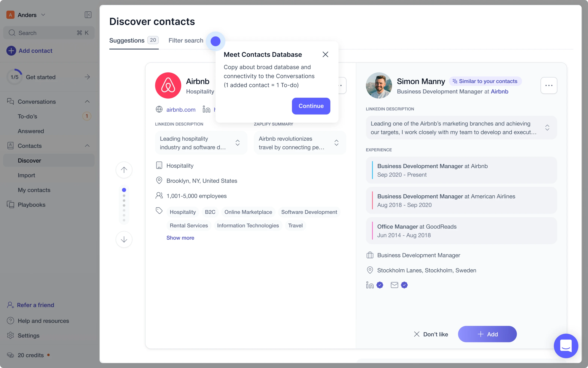Click the 1/5 Get started progress indicator

click(x=15, y=77)
